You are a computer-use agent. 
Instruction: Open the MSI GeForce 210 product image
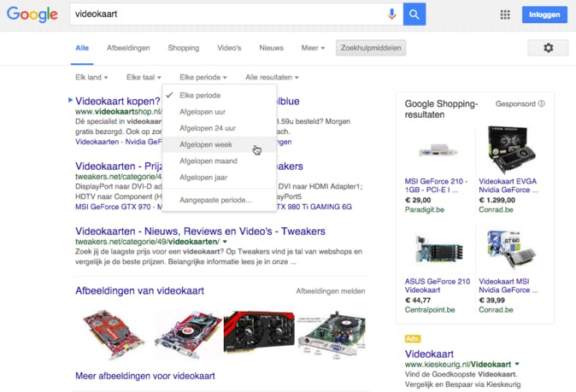[x=437, y=150]
